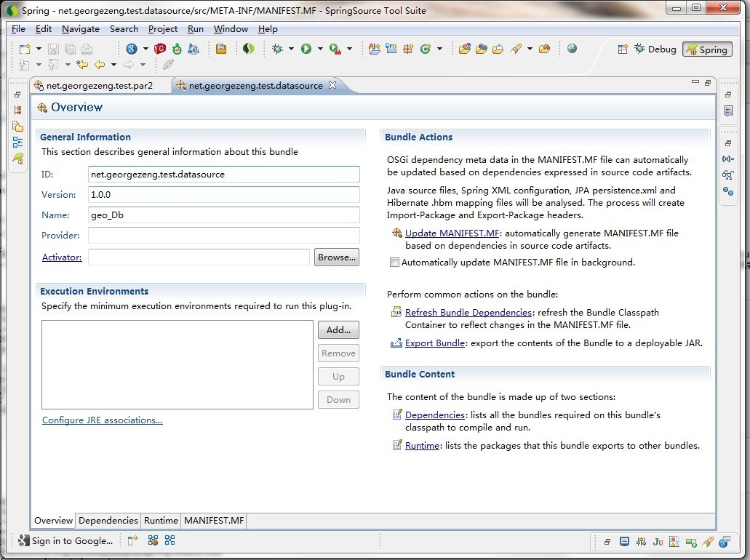Screen dimensions: 750x560
Task: Open the Dependencies bottom tab
Action: click(x=108, y=520)
